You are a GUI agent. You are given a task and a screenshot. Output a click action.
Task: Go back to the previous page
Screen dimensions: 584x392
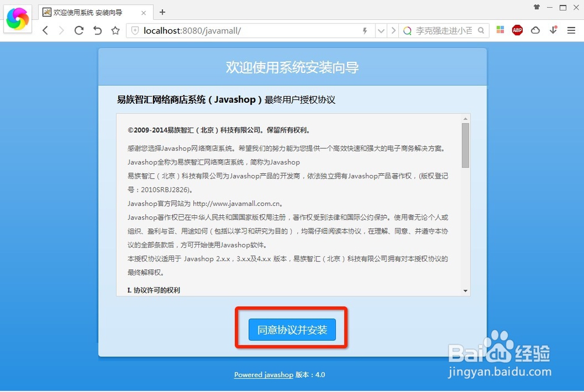46,30
